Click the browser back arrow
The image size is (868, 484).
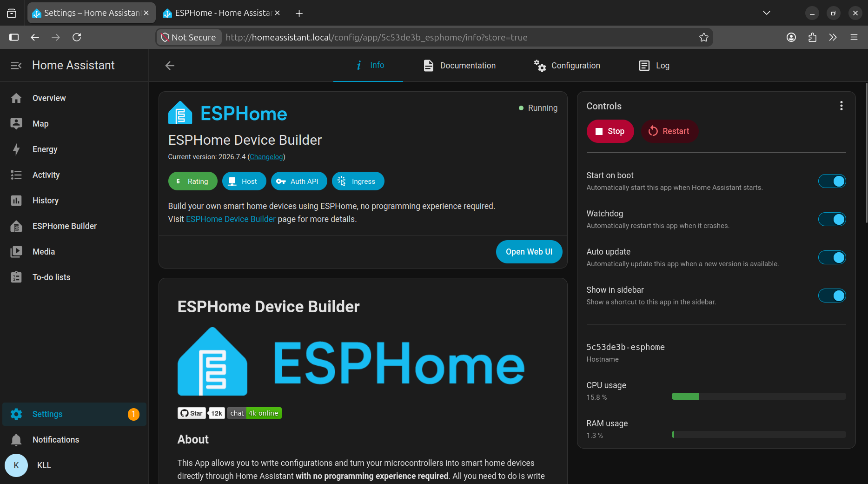35,37
